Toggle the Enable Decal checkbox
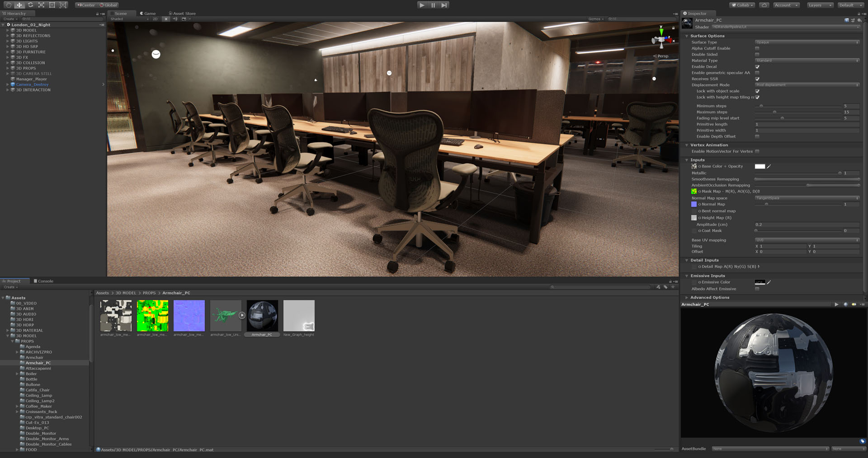 point(757,67)
